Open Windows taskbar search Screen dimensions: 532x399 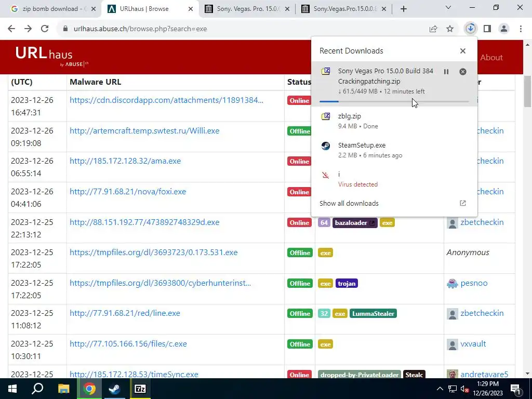point(37,389)
